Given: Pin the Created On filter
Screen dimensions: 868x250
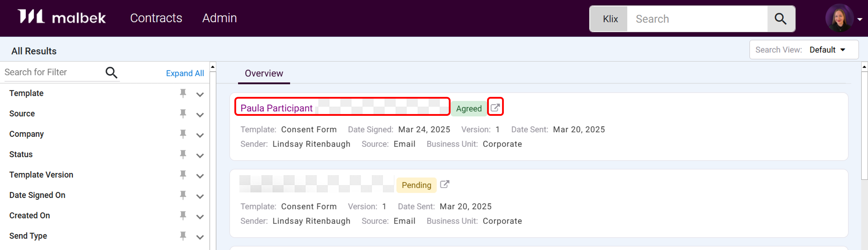Looking at the screenshot, I should (x=183, y=215).
